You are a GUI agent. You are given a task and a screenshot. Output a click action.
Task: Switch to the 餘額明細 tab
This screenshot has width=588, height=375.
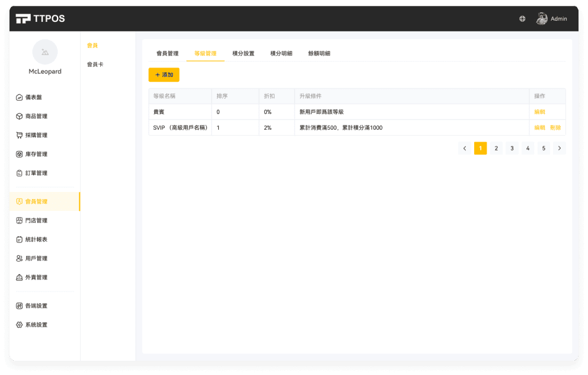click(319, 53)
